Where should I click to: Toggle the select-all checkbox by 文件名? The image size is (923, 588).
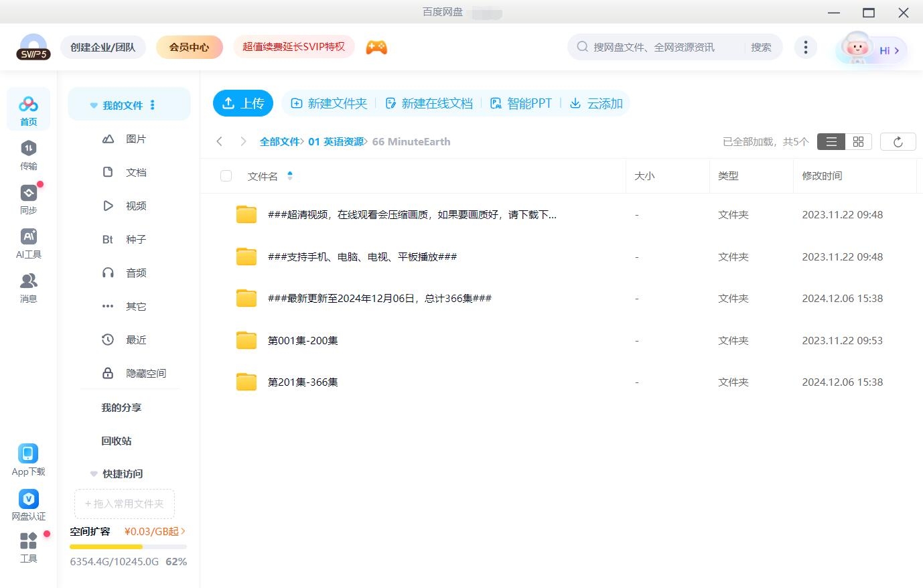point(226,175)
